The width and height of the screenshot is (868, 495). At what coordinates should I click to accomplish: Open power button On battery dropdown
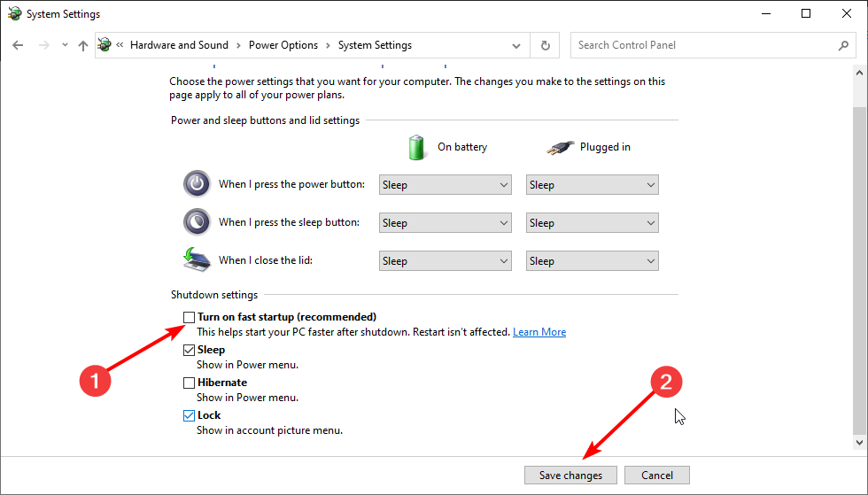[445, 185]
